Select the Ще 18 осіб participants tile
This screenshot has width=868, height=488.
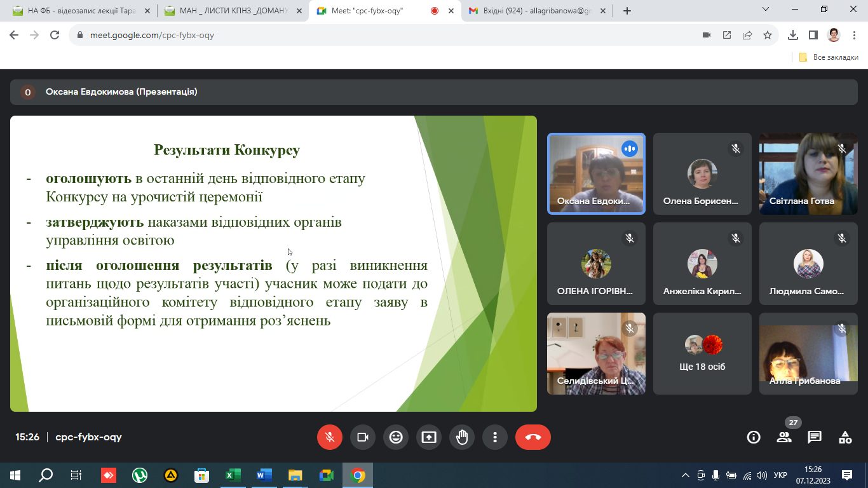[702, 353]
